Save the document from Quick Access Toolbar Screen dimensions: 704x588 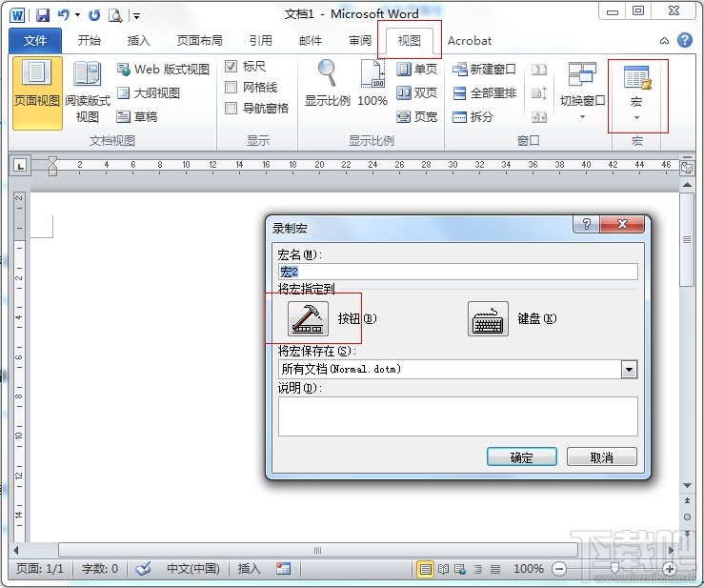pos(43,15)
